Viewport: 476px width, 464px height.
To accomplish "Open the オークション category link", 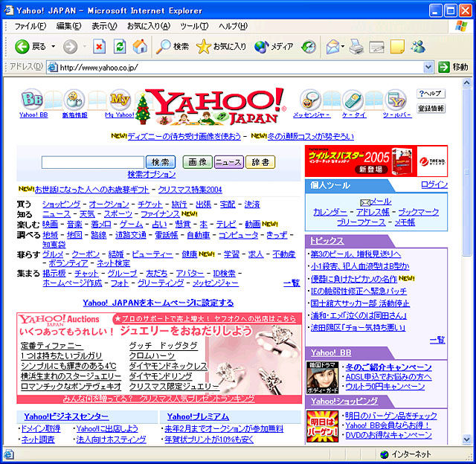I will click(109, 204).
